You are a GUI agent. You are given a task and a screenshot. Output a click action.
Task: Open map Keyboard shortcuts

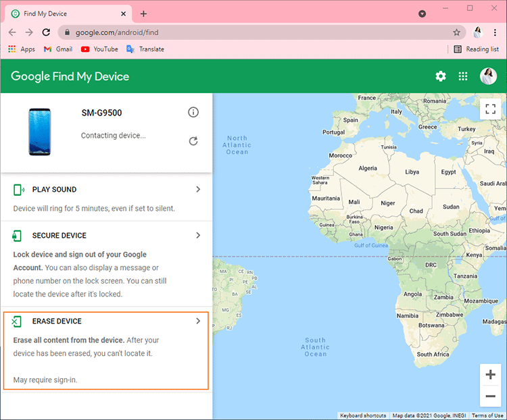[x=363, y=415]
